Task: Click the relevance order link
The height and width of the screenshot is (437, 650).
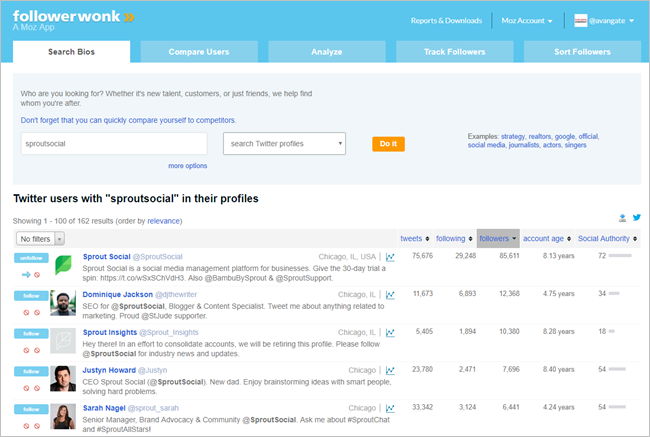Action: (x=163, y=221)
